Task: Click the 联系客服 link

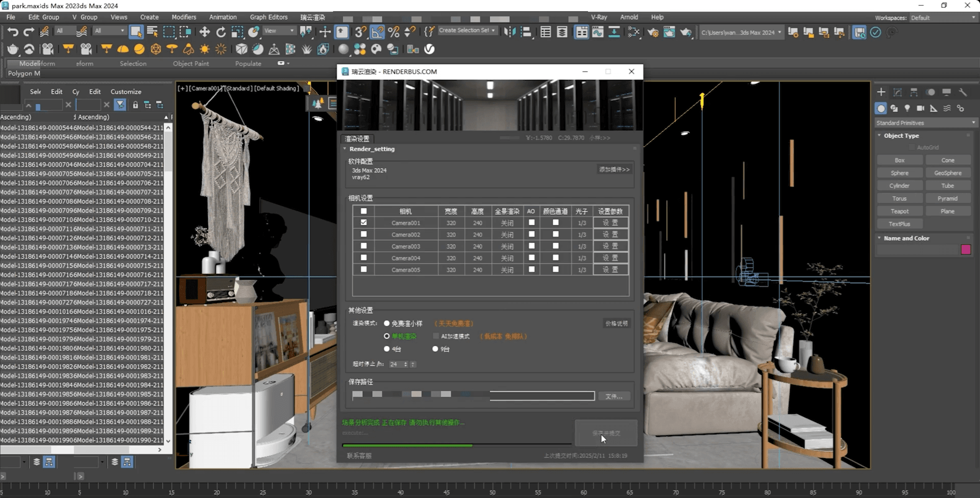Action: pos(359,456)
